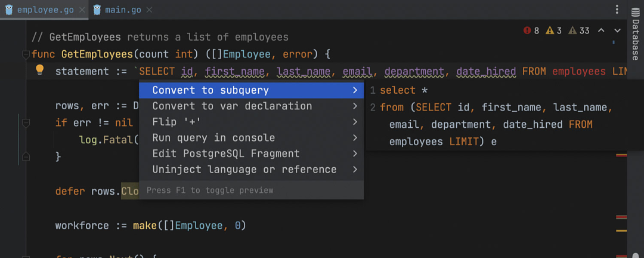
Task: Open the editor tabs three-dot menu
Action: (x=617, y=10)
